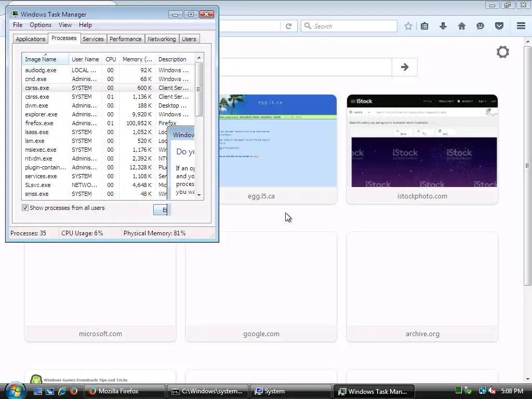Click Task Manager title bar icon
532x399 pixels.
[14, 14]
